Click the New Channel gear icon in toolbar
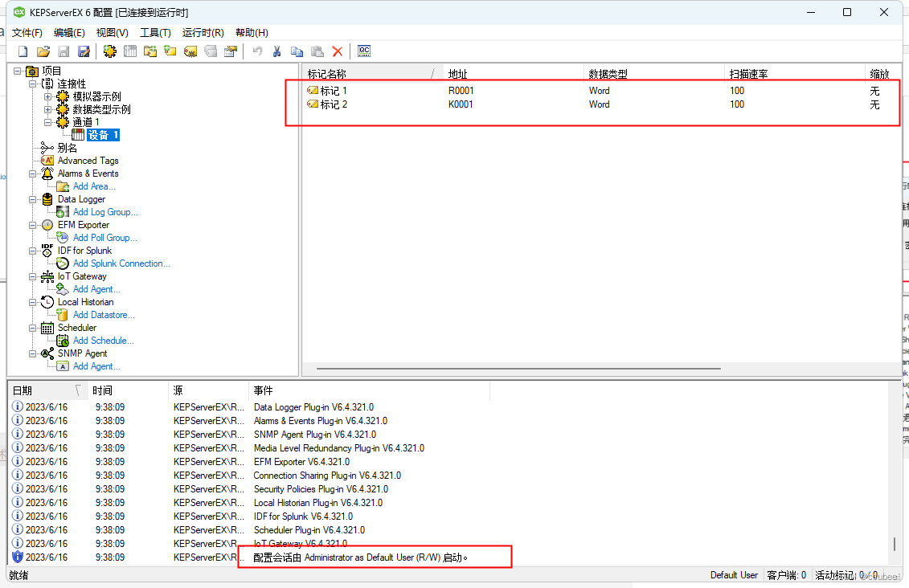This screenshot has width=909, height=588. tap(109, 51)
